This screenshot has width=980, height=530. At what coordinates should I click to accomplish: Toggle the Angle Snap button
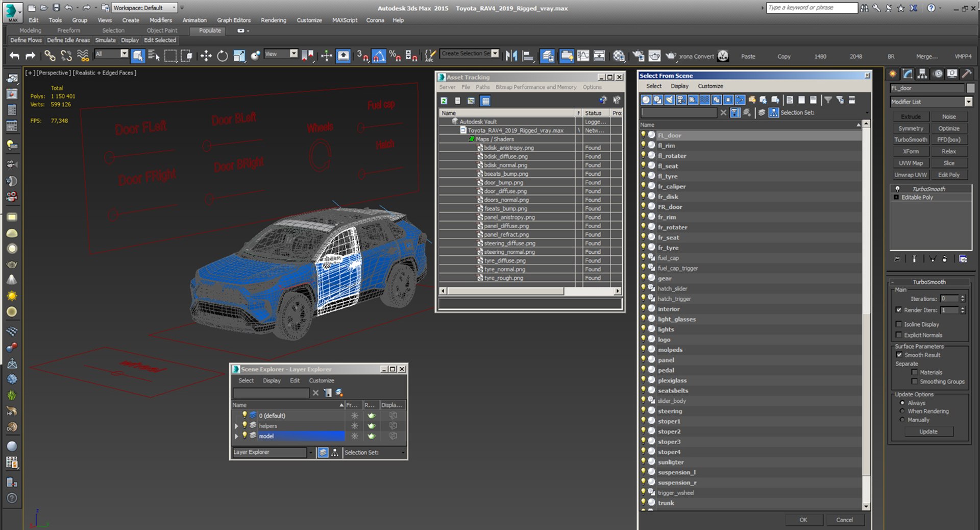coord(379,56)
